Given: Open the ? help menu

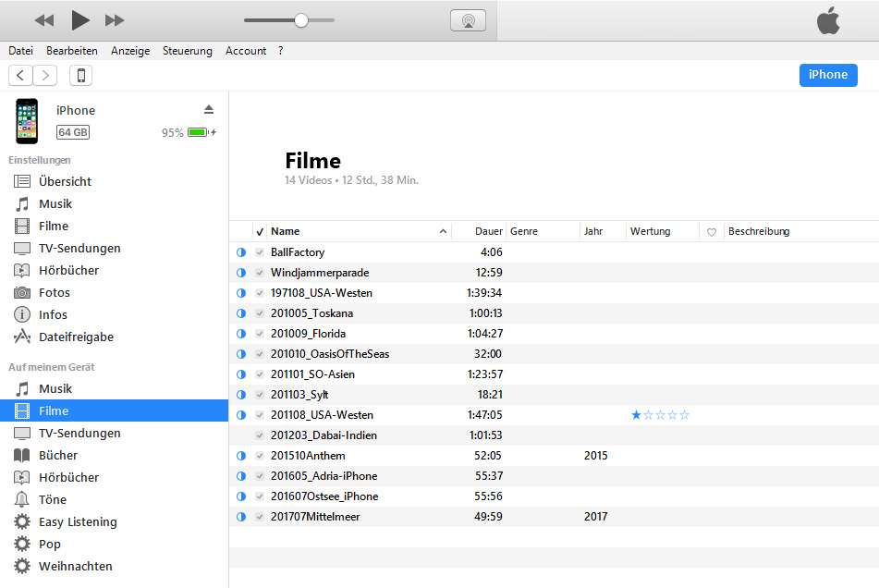Looking at the screenshot, I should [280, 51].
